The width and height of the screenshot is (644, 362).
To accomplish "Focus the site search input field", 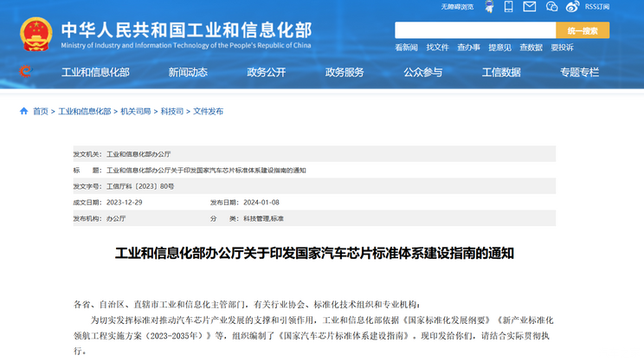I will click(475, 30).
